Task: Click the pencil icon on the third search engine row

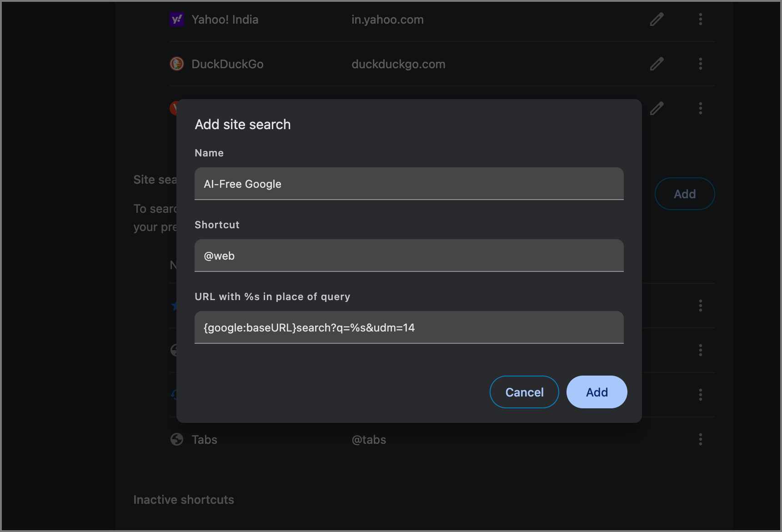Action: click(x=657, y=108)
